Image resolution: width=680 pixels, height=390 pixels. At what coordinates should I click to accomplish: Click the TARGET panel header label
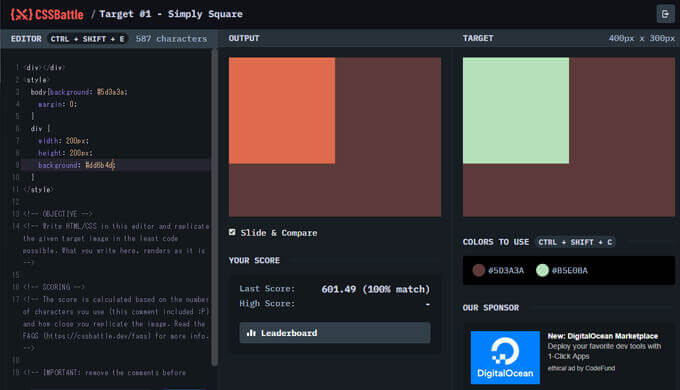tap(478, 38)
